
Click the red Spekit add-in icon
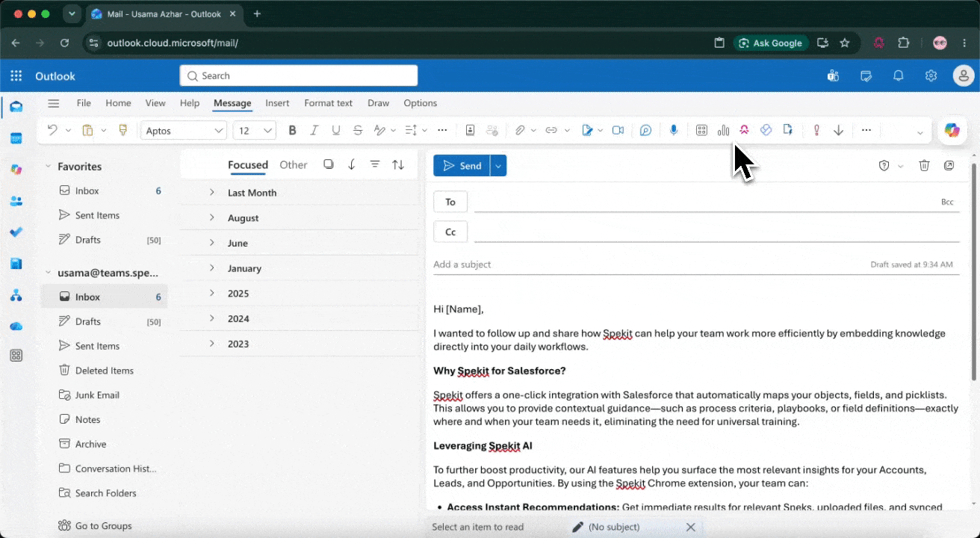[744, 130]
